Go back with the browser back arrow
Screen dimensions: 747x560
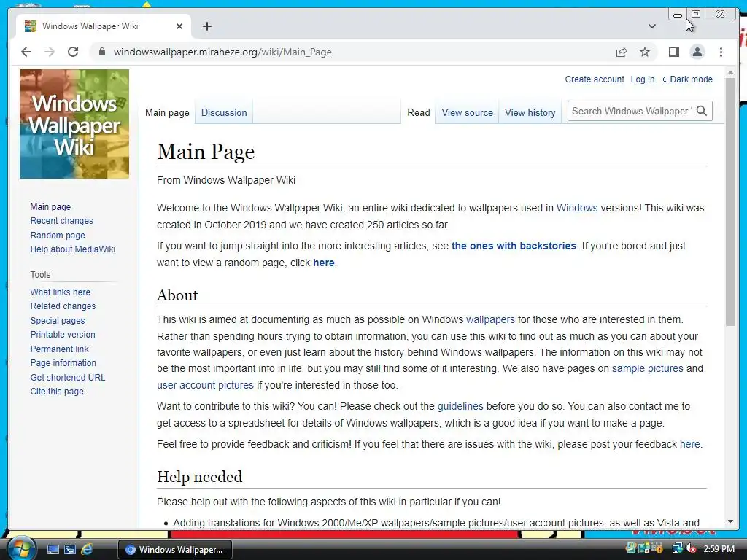click(x=26, y=52)
